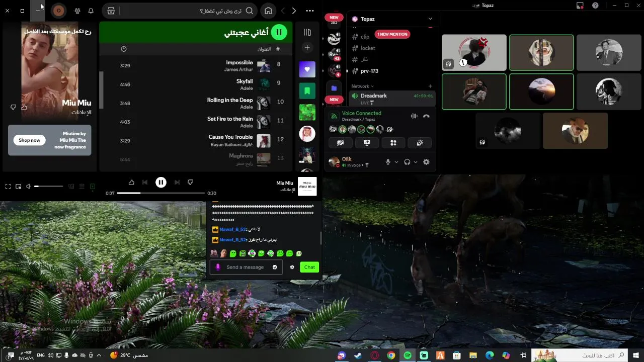Click the Chat button in overlay
Viewport: 644px width, 362px height.
click(x=309, y=267)
